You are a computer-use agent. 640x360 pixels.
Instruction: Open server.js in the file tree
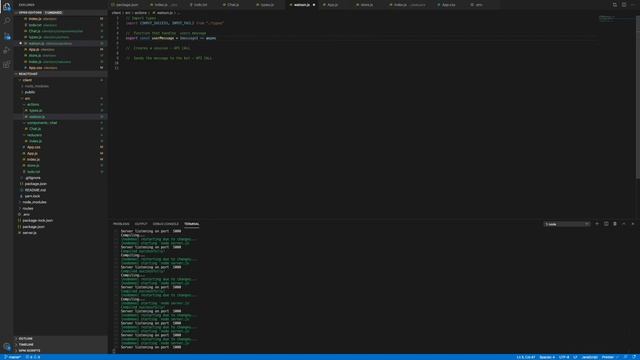click(60, 233)
